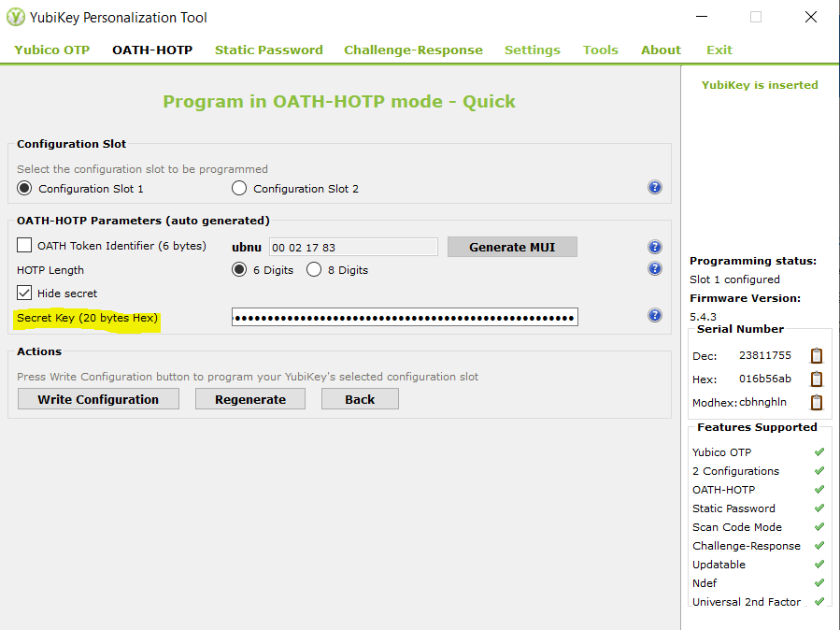The height and width of the screenshot is (630, 840).
Task: Open help for HOTP Length setting
Action: 654,268
